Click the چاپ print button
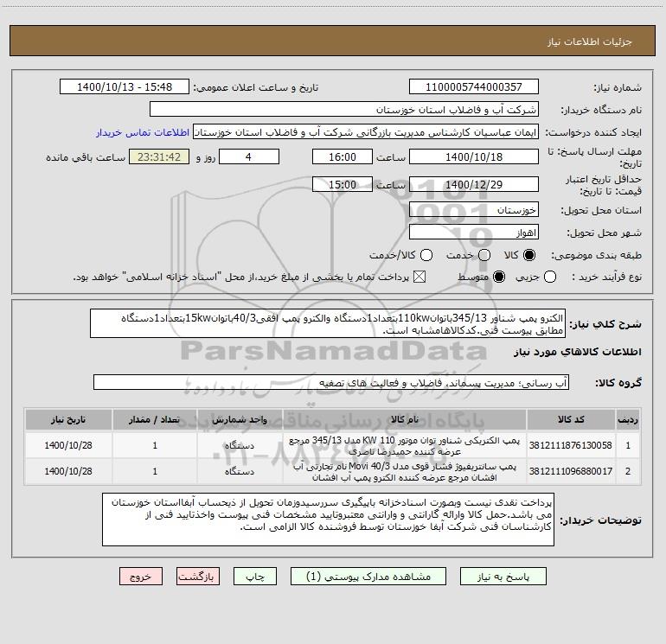 tap(255, 577)
